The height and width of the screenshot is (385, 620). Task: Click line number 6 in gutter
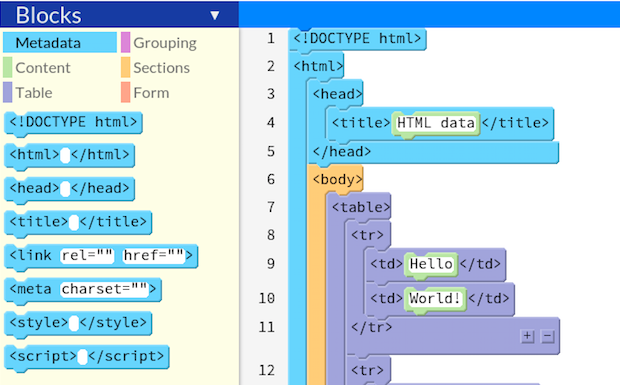click(x=271, y=179)
